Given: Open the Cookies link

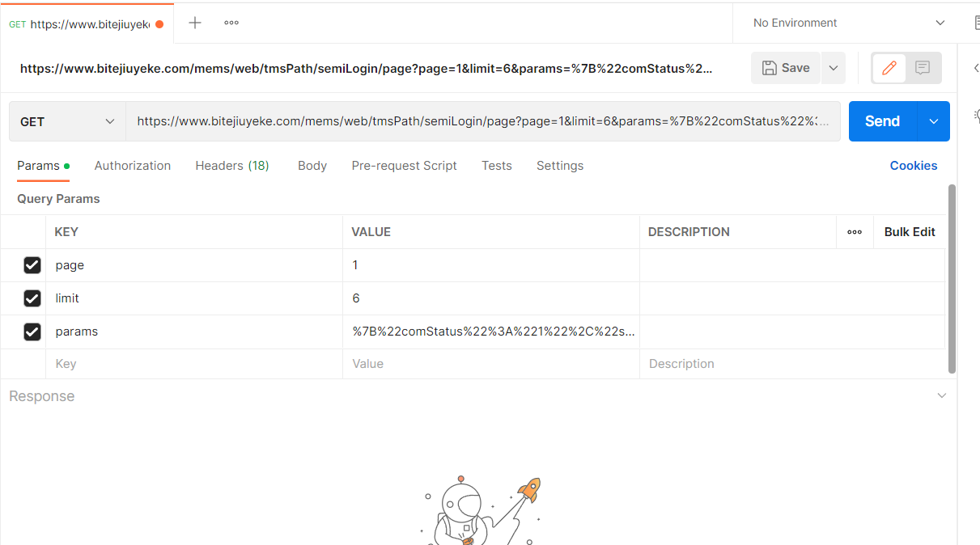Looking at the screenshot, I should coord(914,166).
